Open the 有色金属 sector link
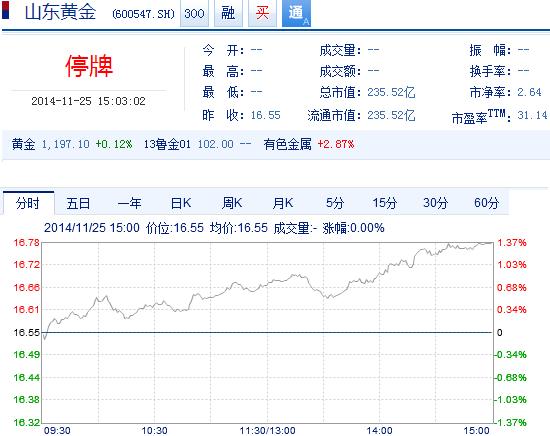Image resolution: width=550 pixels, height=436 pixels. (x=288, y=144)
